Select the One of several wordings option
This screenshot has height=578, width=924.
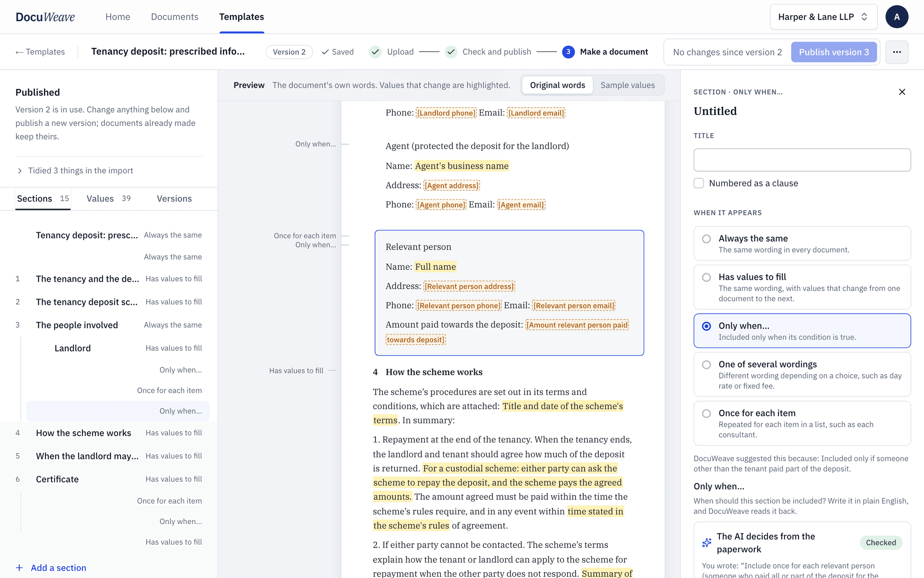(802, 375)
